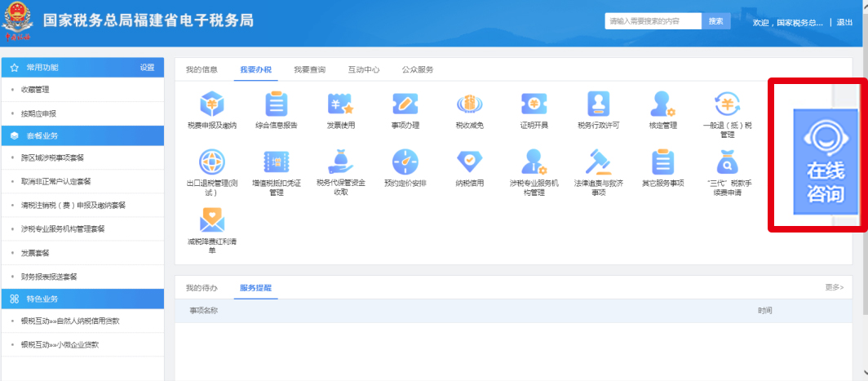Open 纳税信用 icon

click(x=469, y=162)
